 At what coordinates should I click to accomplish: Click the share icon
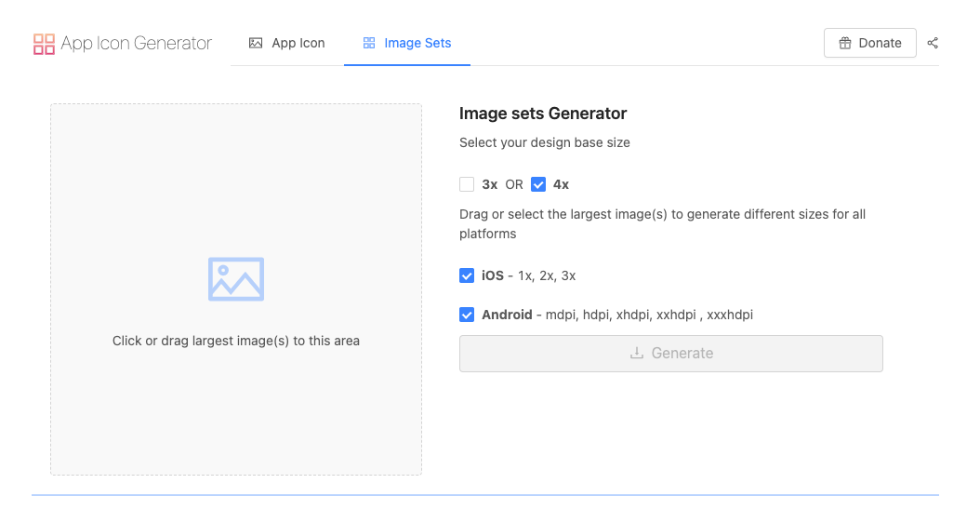pos(933,43)
